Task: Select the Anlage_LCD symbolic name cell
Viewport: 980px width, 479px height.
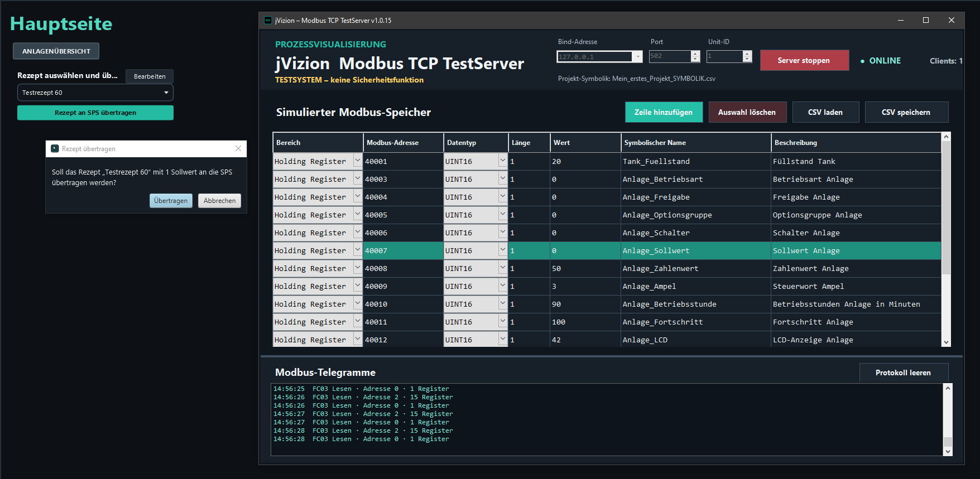Action: [x=696, y=340]
